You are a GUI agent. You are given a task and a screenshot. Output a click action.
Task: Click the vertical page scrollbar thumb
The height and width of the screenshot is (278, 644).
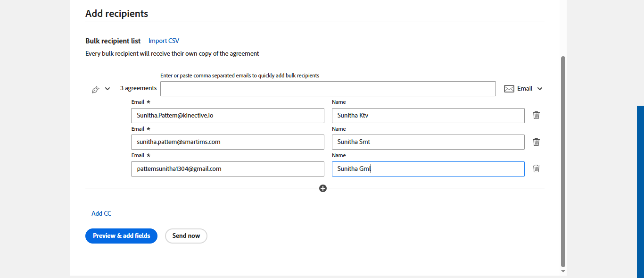pyautogui.click(x=563, y=160)
